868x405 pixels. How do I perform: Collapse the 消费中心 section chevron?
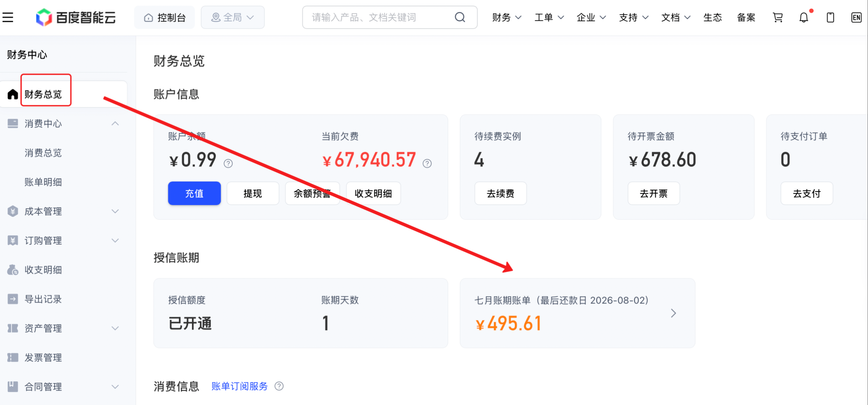[115, 123]
